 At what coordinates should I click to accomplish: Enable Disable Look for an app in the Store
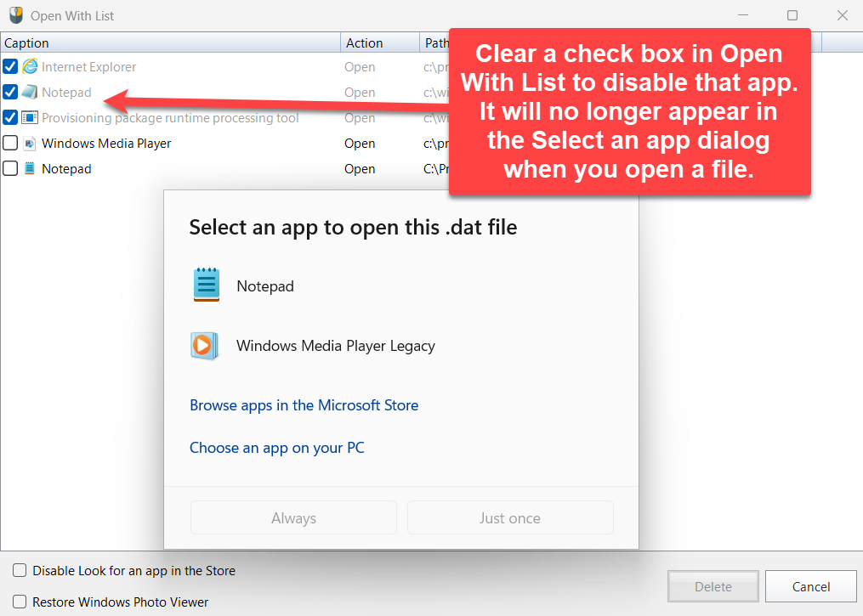coord(20,570)
